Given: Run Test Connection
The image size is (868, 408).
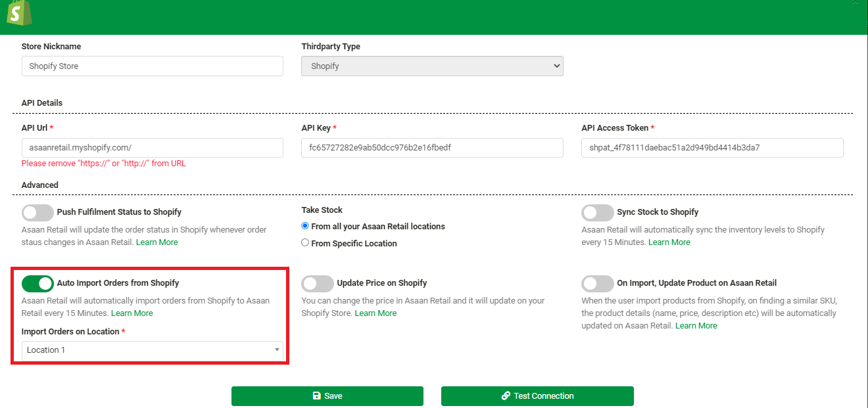Looking at the screenshot, I should pos(537,396).
